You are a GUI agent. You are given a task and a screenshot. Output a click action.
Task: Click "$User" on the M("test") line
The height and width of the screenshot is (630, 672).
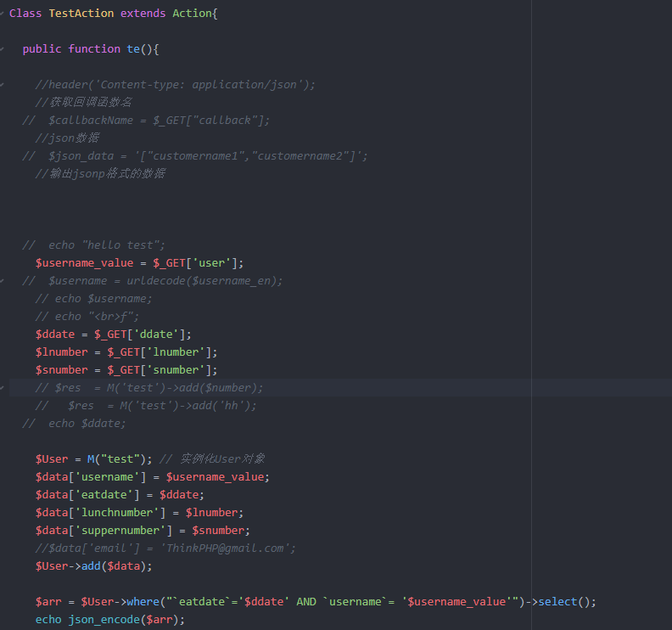(x=52, y=458)
